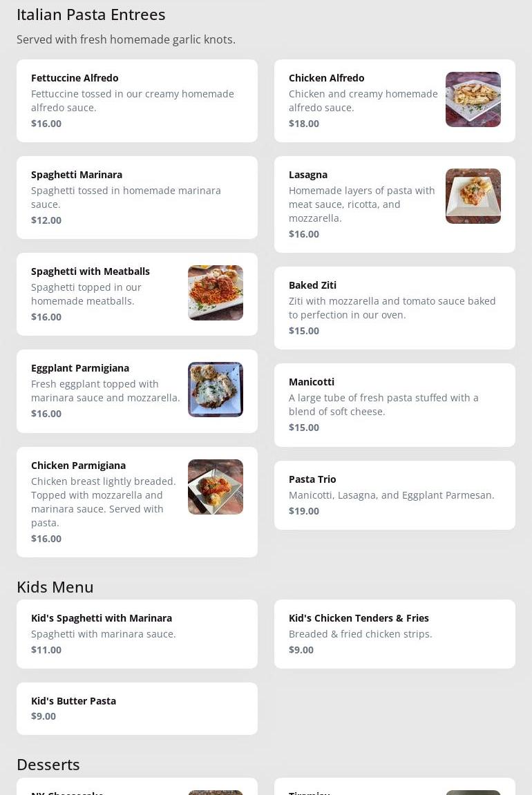Click the Italian Pasta Entrees heading
532x795 pixels.
click(x=91, y=15)
